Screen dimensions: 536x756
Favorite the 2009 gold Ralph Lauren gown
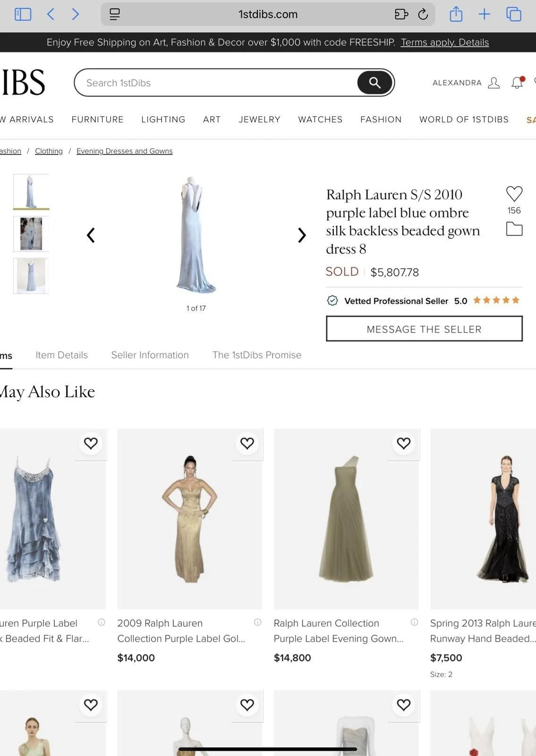[247, 444]
